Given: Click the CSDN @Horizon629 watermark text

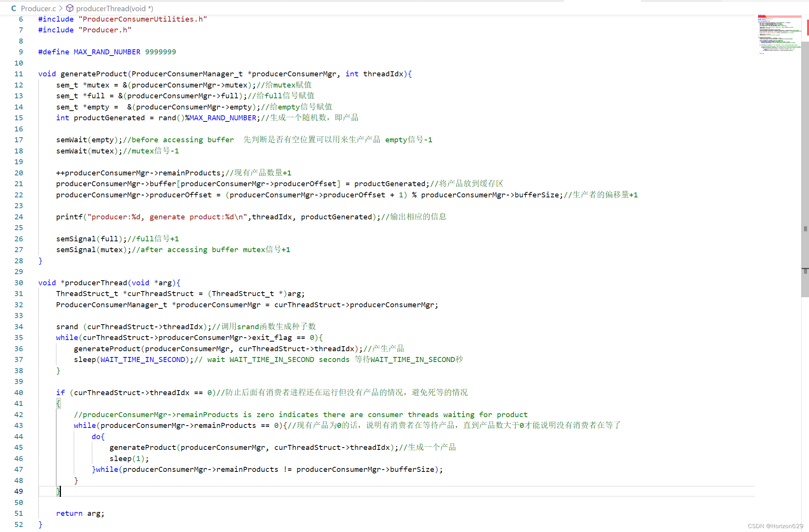Looking at the screenshot, I should [775, 526].
